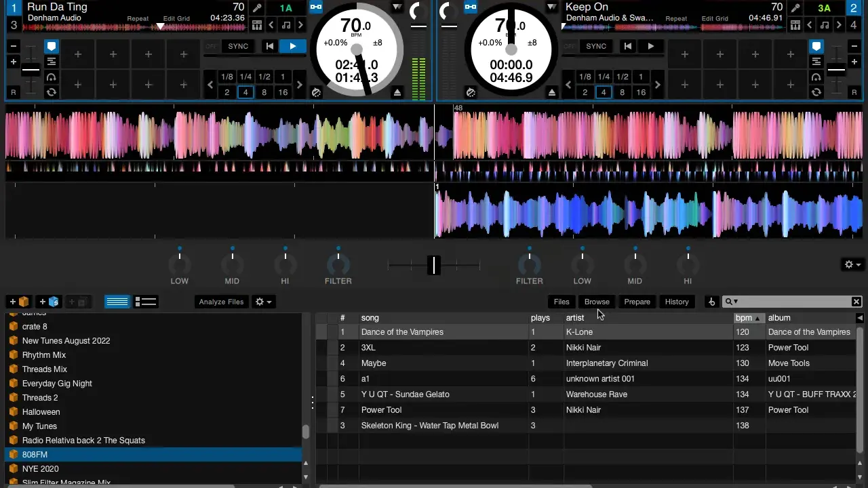
Task: Click right deck music note key icon
Action: (824, 25)
